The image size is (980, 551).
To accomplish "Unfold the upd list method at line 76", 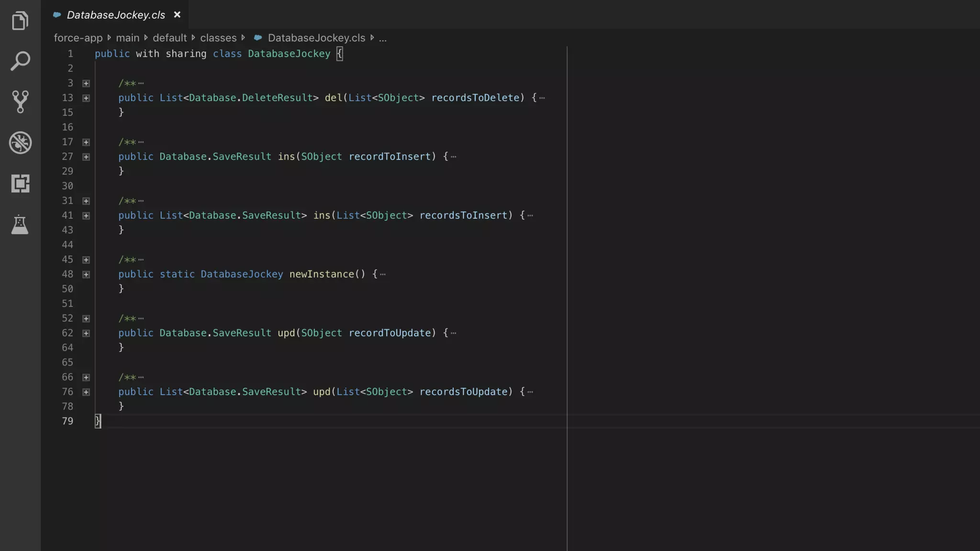I will click(86, 392).
